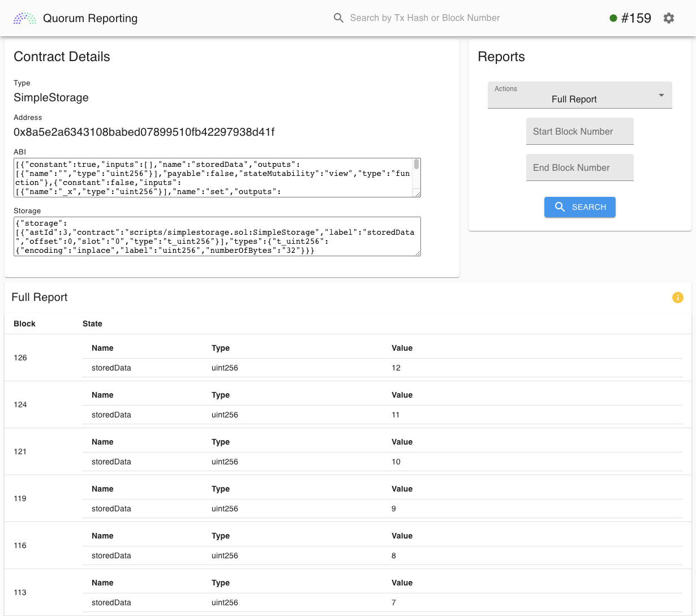Open the Actions dropdown arrow

[661, 96]
